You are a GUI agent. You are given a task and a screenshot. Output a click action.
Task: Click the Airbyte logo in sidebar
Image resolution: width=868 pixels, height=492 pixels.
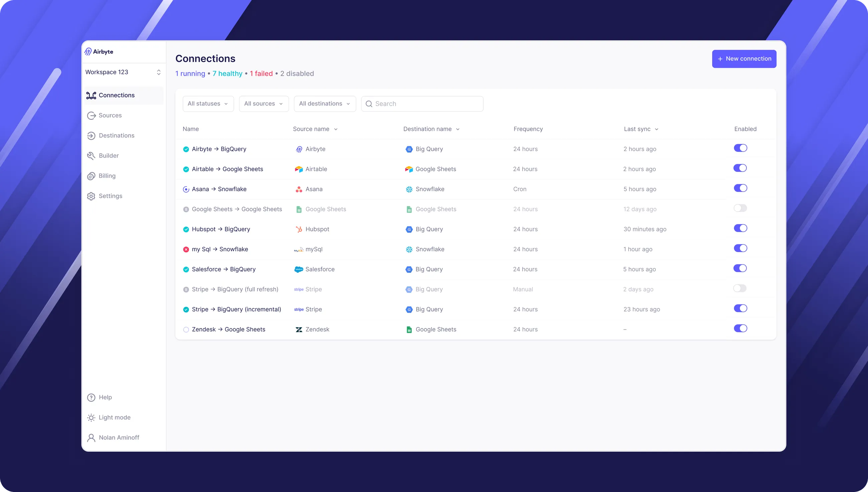(99, 52)
